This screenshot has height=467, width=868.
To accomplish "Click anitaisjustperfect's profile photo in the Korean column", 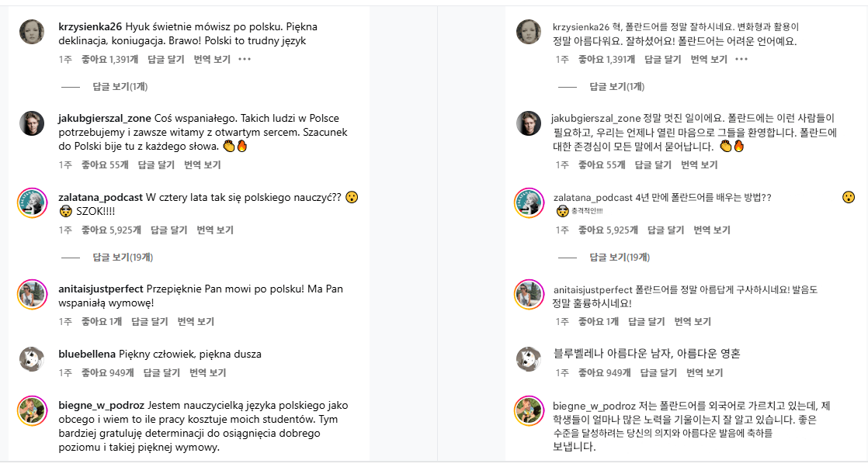I will point(528,294).
